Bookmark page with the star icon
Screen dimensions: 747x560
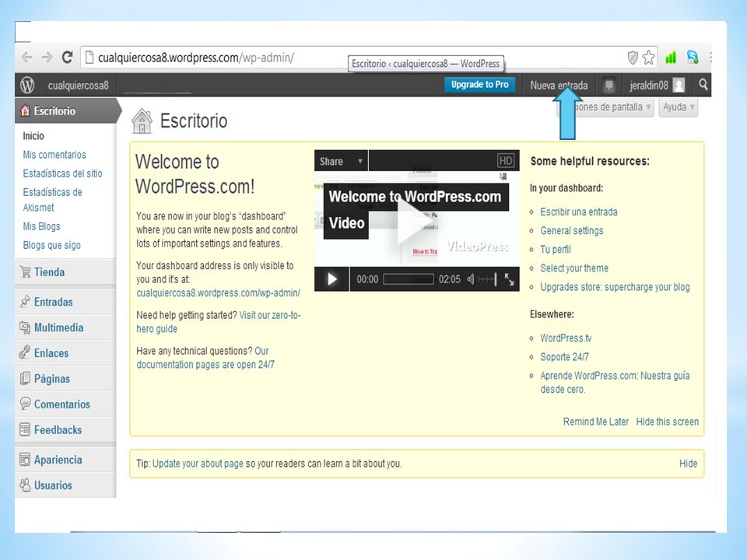[x=648, y=58]
